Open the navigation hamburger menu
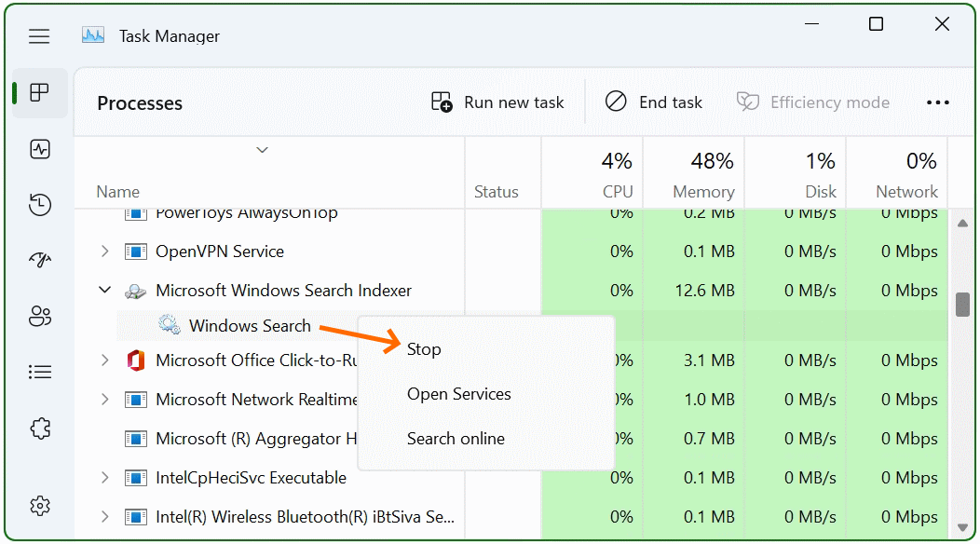This screenshot has height=544, width=980. pos(39,35)
